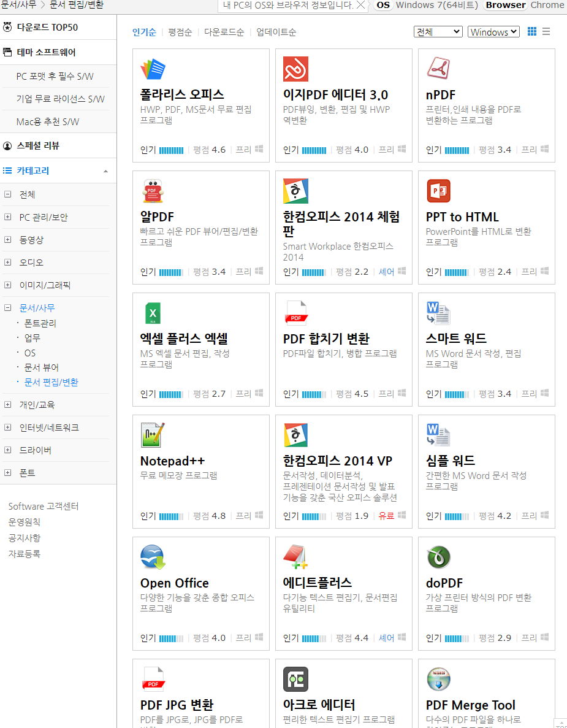Open 자료등록 link
This screenshot has height=728, width=567.
tap(24, 553)
